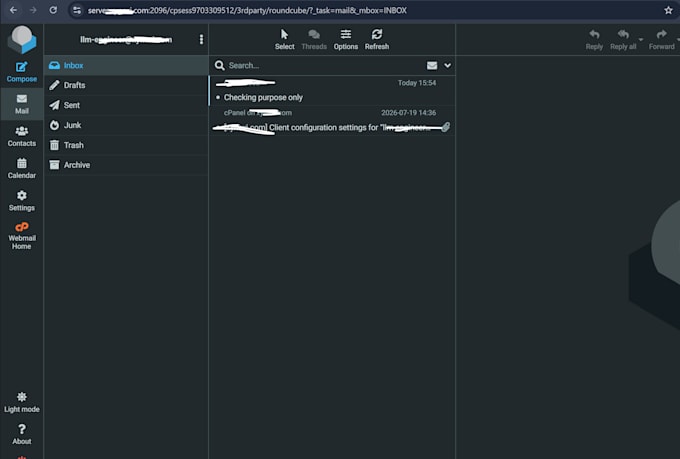Click the Forward button
Image resolution: width=680 pixels, height=459 pixels.
click(x=661, y=39)
